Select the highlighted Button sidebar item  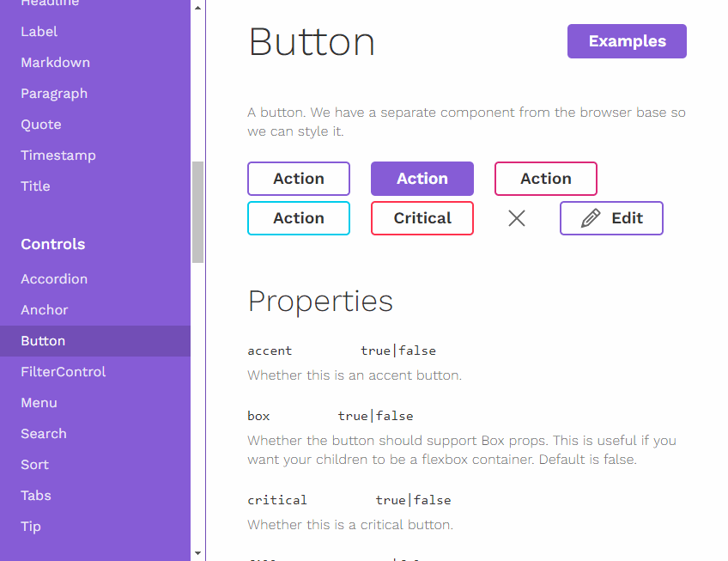(x=95, y=341)
